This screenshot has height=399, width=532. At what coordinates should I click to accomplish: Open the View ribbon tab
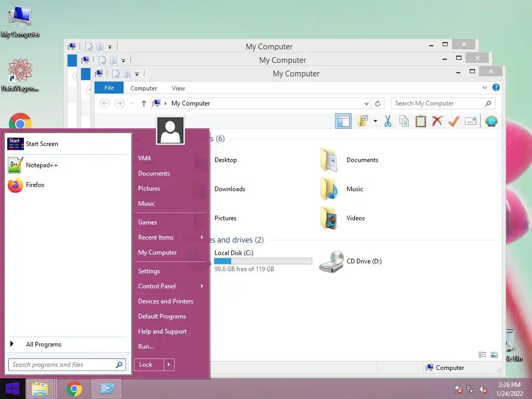point(178,88)
